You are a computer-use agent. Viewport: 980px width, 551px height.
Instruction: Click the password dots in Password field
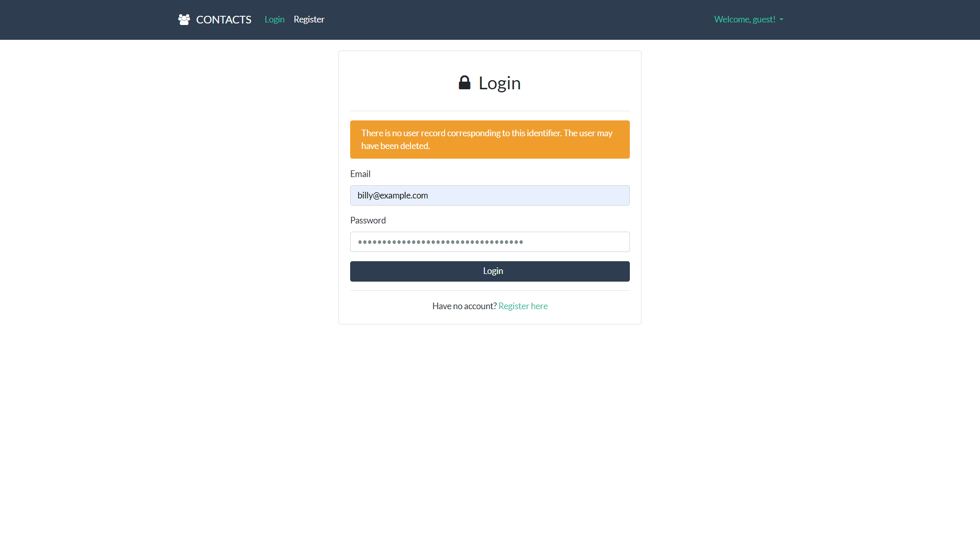[x=440, y=242]
